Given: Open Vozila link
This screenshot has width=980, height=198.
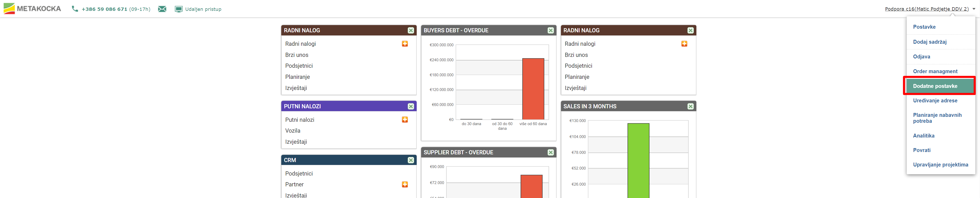Looking at the screenshot, I should click(x=293, y=131).
